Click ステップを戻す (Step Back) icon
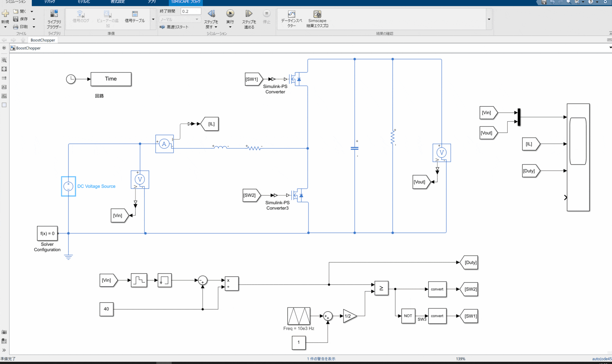612x364 pixels. [211, 13]
